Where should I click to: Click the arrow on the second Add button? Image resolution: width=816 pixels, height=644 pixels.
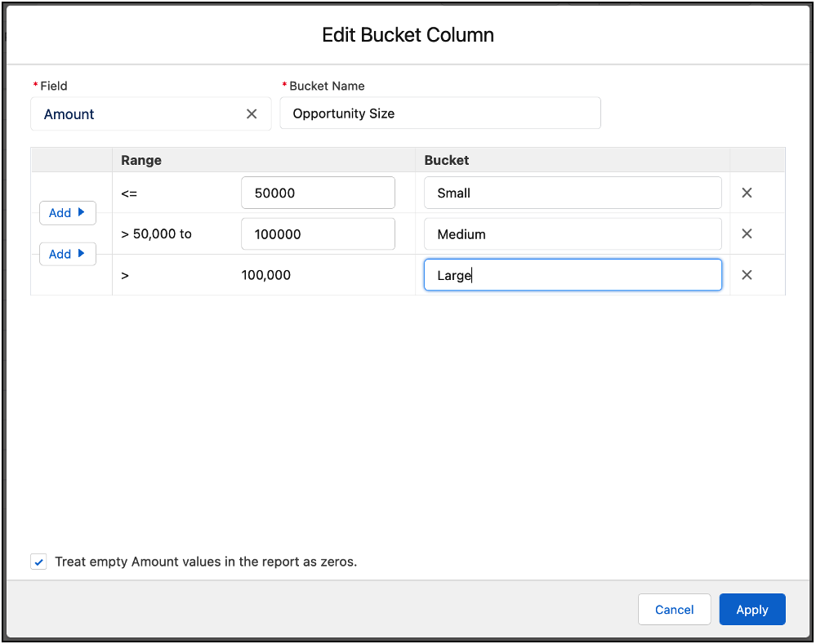pyautogui.click(x=81, y=254)
